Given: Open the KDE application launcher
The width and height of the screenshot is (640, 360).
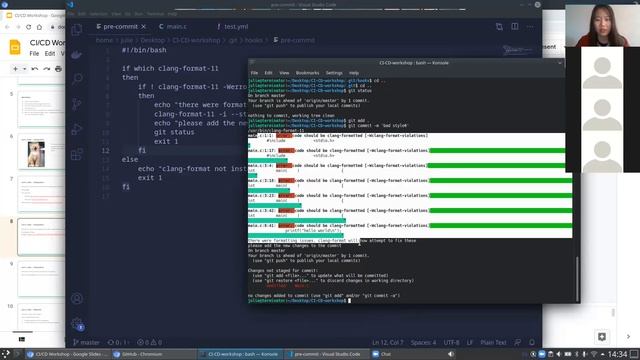Looking at the screenshot, I should tap(5, 354).
